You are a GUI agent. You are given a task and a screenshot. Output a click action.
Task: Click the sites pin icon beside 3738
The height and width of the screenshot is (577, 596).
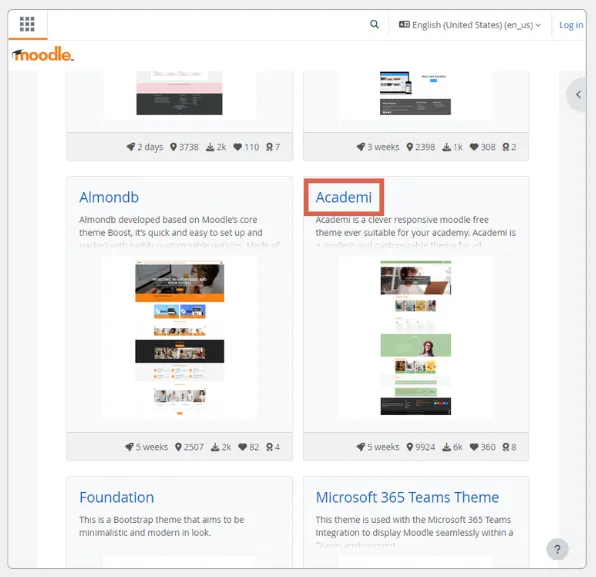click(173, 147)
